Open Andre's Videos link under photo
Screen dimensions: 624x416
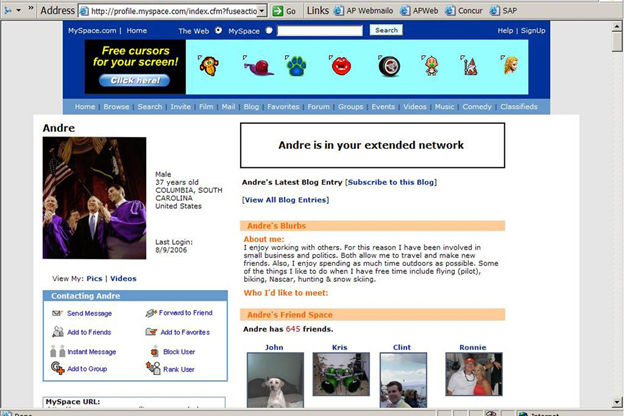[x=123, y=279]
